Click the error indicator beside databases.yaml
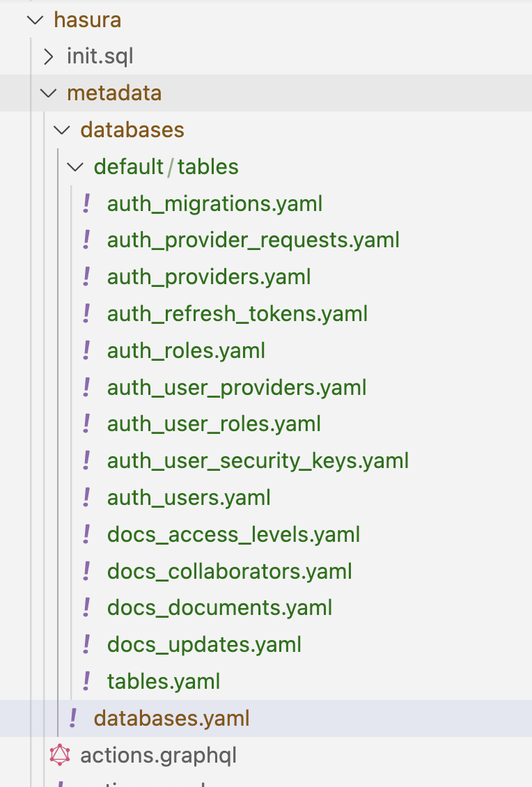 pyautogui.click(x=73, y=718)
